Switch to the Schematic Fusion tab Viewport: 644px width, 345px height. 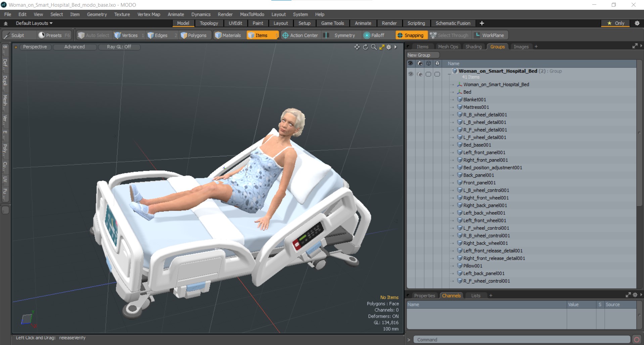point(453,23)
